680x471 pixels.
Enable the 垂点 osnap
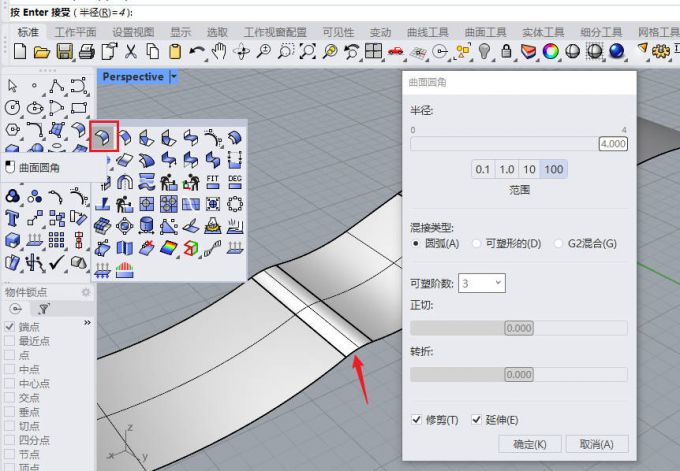10,412
